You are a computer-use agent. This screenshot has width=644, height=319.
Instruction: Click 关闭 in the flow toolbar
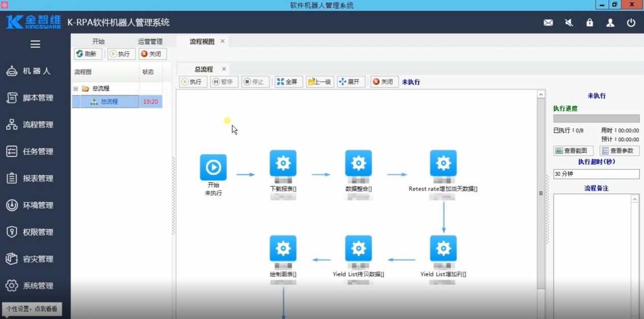(384, 82)
